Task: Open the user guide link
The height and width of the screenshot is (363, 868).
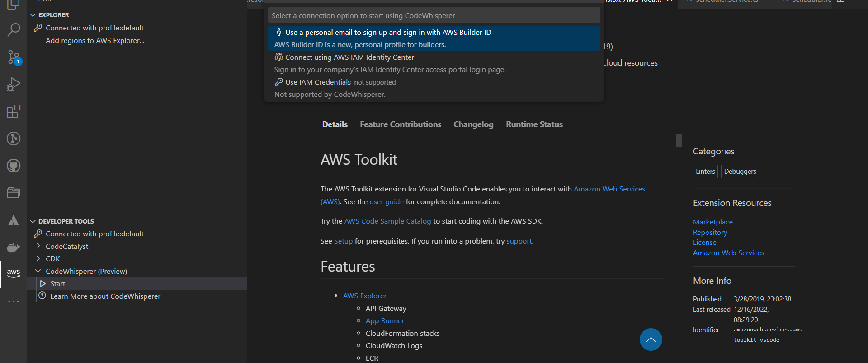Action: tap(387, 202)
